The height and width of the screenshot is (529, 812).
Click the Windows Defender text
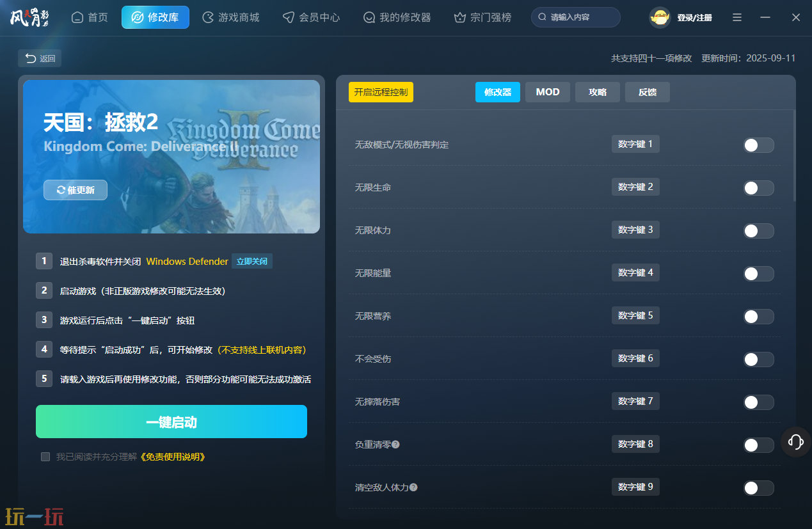click(x=187, y=261)
